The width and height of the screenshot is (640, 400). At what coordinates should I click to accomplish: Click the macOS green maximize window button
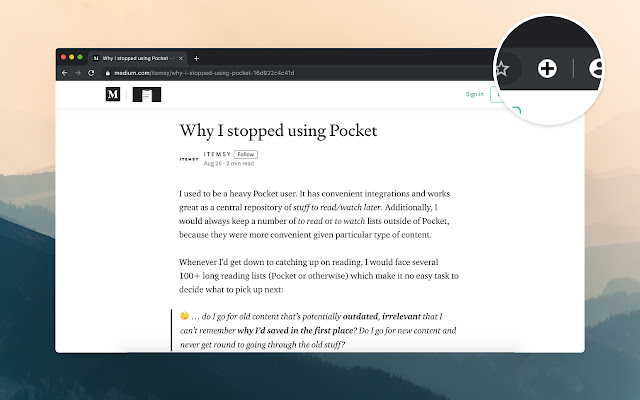click(x=80, y=57)
